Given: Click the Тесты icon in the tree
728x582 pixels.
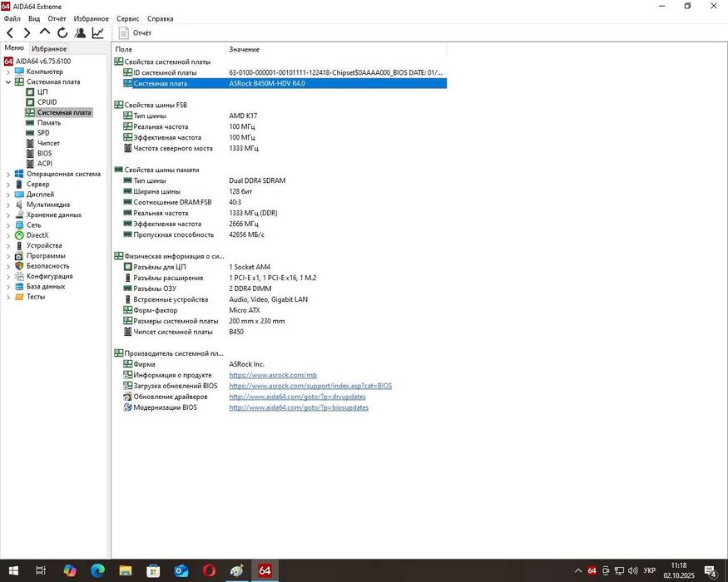Looking at the screenshot, I should (19, 297).
